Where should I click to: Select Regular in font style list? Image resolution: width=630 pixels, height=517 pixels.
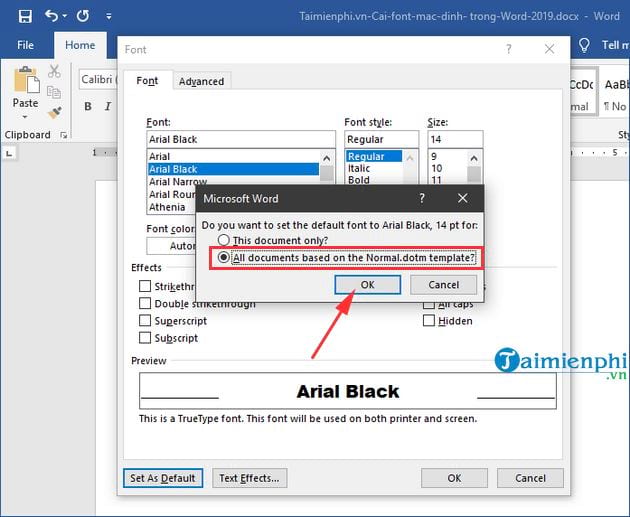point(374,156)
